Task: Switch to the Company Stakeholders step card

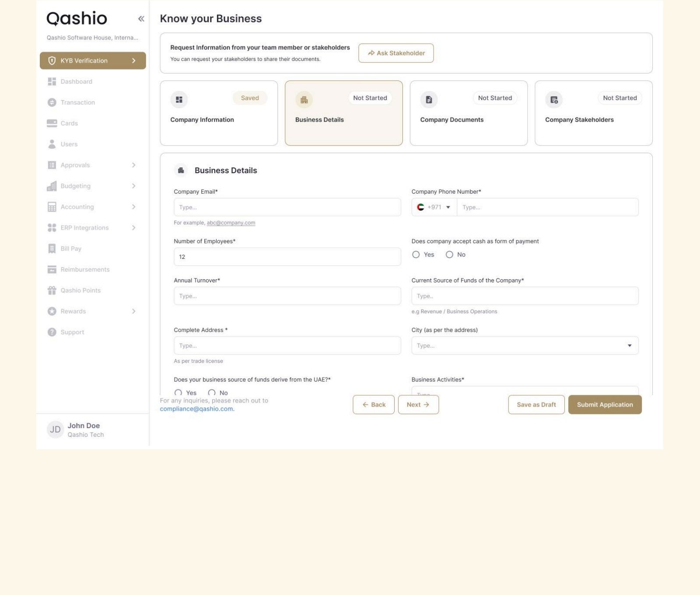Action: pos(593,113)
